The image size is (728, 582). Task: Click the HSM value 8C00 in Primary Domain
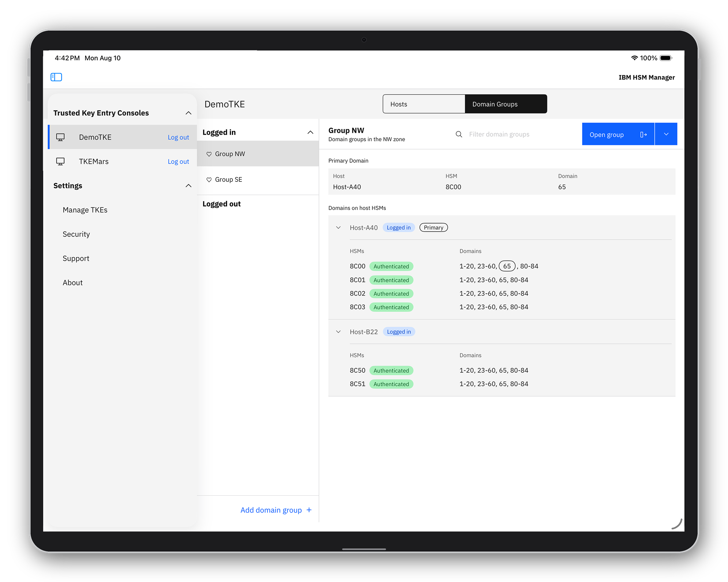pyautogui.click(x=453, y=187)
